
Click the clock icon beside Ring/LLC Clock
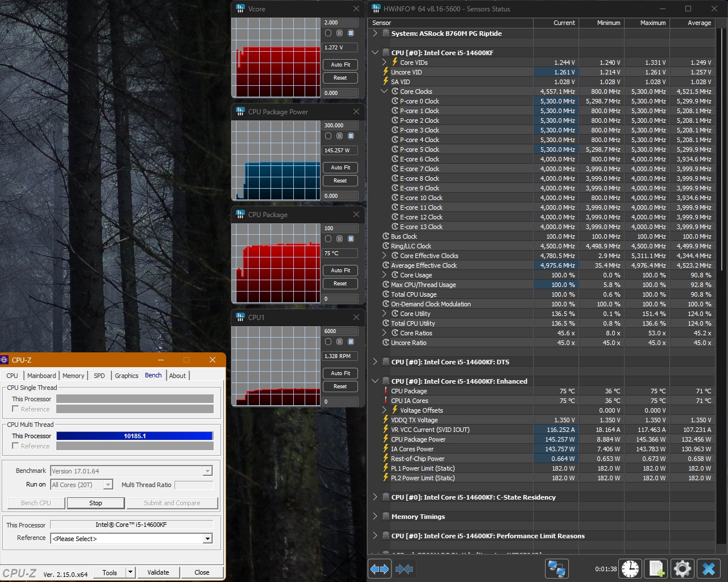click(x=386, y=246)
